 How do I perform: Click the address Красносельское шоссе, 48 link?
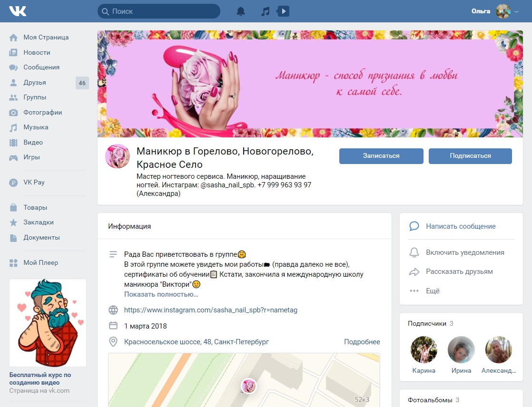pos(197,341)
